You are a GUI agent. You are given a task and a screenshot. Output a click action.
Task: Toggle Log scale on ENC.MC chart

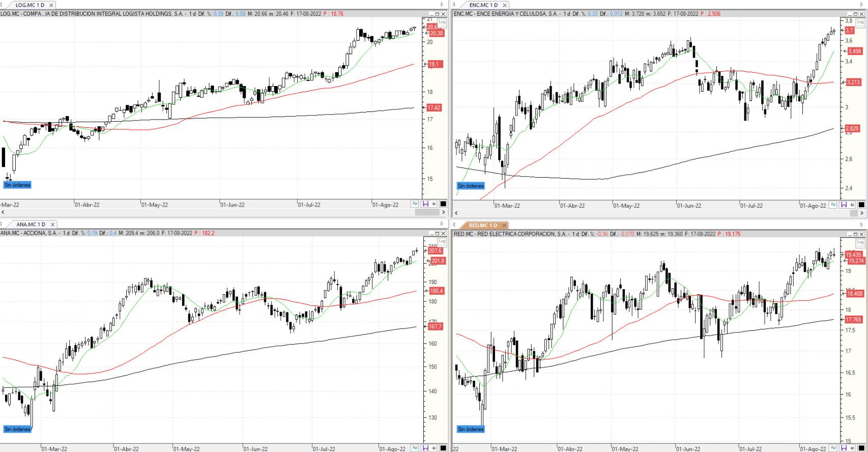(860, 22)
